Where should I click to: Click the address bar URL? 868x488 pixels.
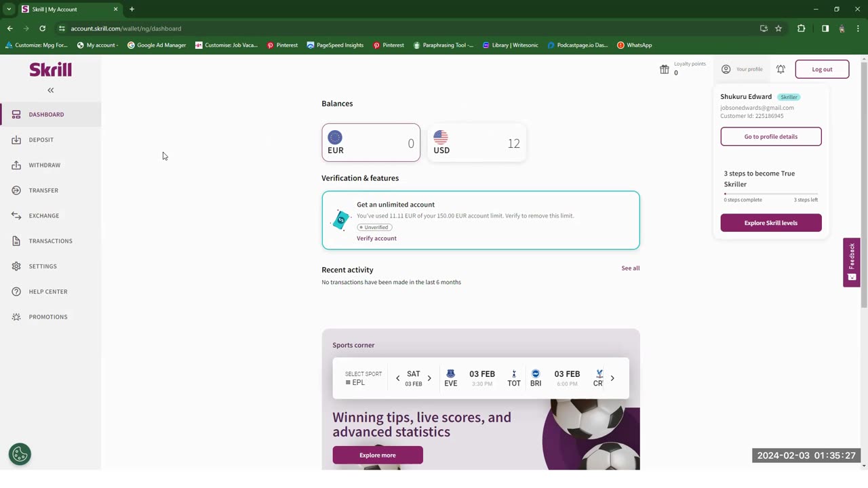tap(126, 28)
